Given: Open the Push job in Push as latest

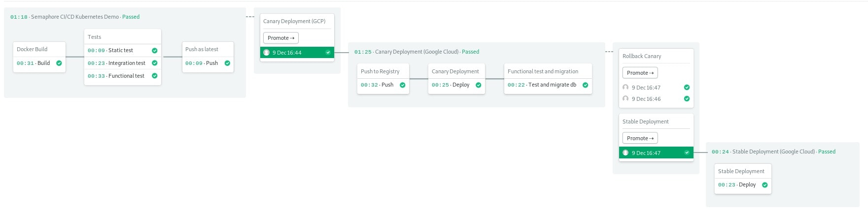Looking at the screenshot, I should coord(211,63).
